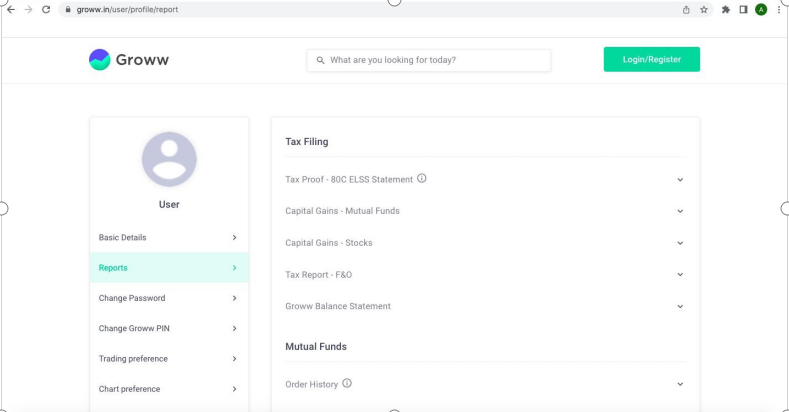Expand the Capital Gains - Stocks section

coord(485,243)
